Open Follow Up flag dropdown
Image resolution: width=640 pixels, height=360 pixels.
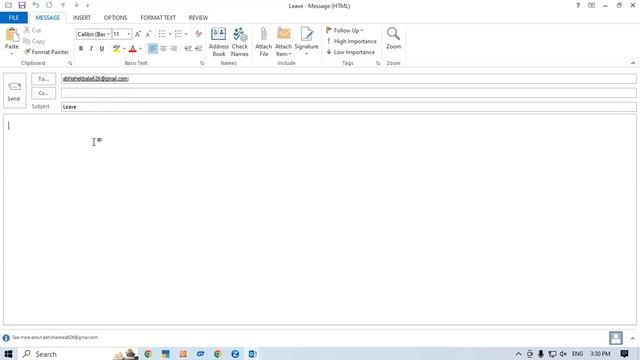tap(345, 31)
